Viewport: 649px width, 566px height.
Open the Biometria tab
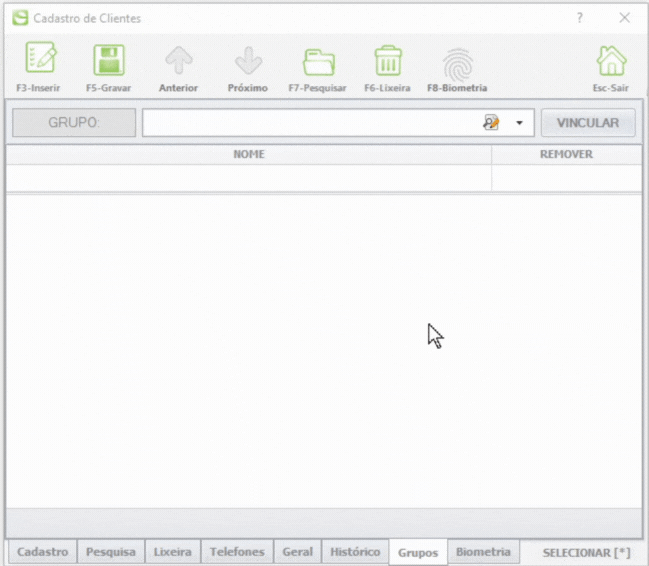483,552
